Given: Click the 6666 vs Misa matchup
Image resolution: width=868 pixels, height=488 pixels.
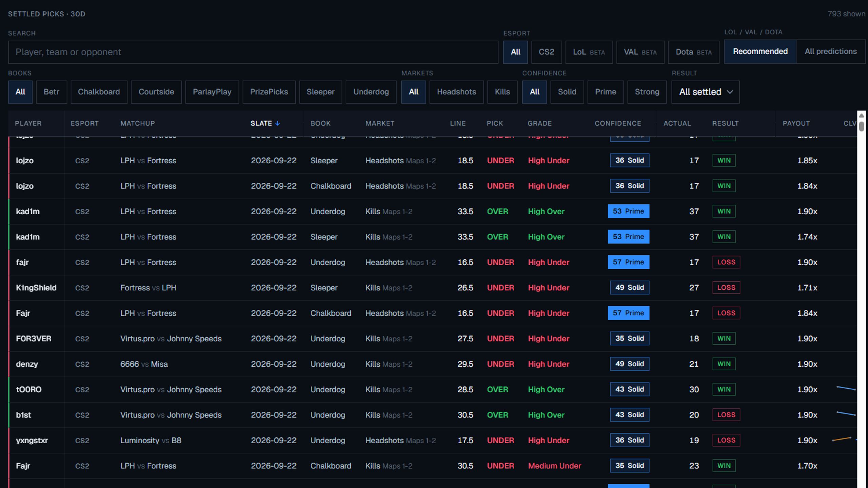Looking at the screenshot, I should (144, 364).
